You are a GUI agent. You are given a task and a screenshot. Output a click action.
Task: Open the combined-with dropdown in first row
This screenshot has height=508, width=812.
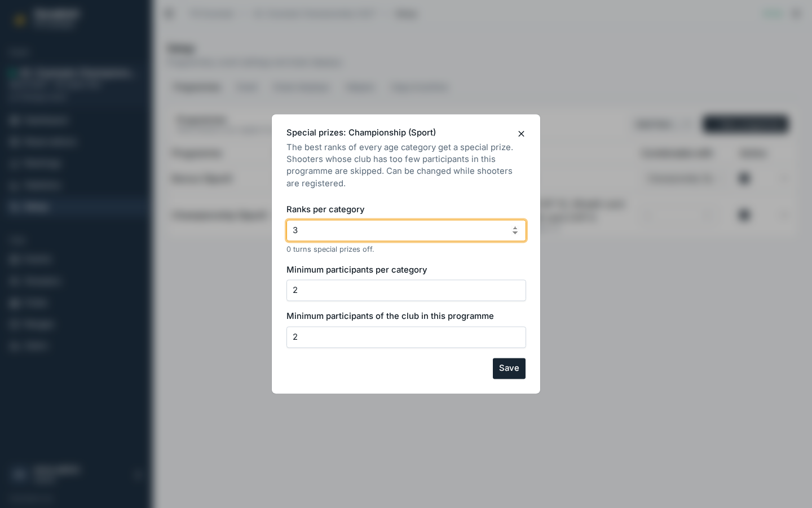pos(682,178)
